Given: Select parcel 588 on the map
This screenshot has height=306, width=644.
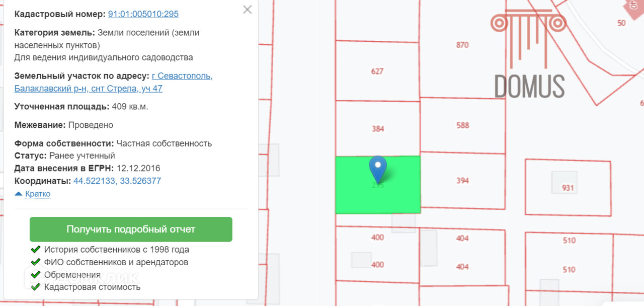Looking at the screenshot, I should coord(462,125).
